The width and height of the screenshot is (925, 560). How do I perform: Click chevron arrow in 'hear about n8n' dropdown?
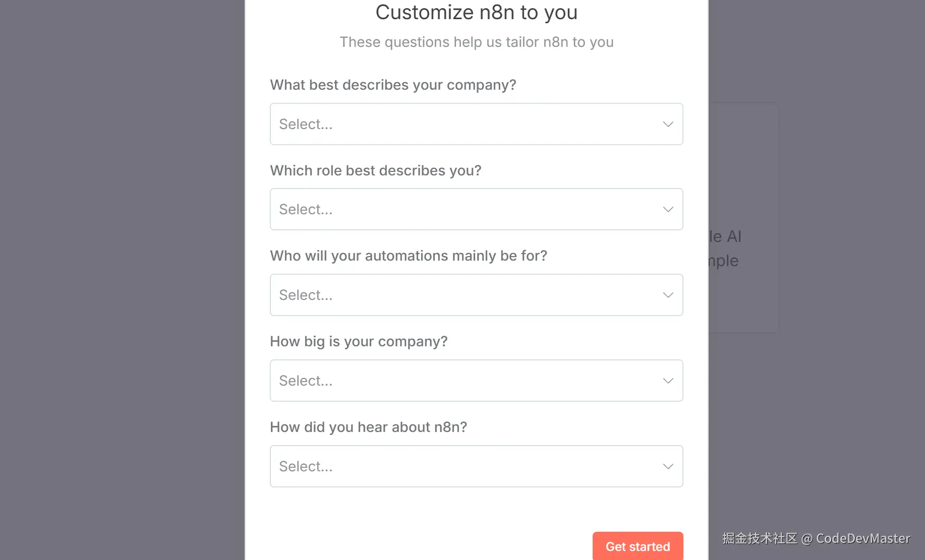point(668,466)
